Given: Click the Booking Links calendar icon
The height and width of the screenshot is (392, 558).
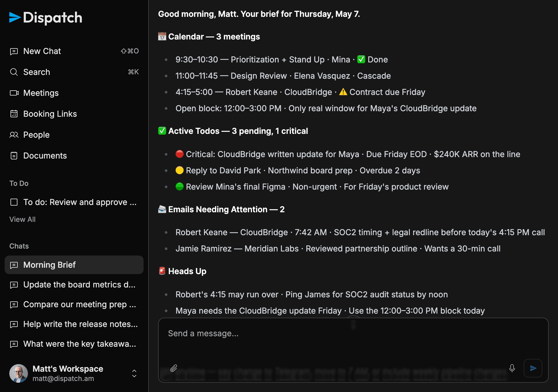Looking at the screenshot, I should (x=14, y=114).
